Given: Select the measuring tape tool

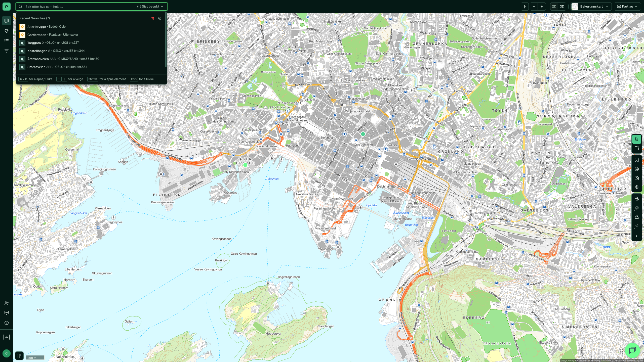Looking at the screenshot, I should pyautogui.click(x=637, y=199).
